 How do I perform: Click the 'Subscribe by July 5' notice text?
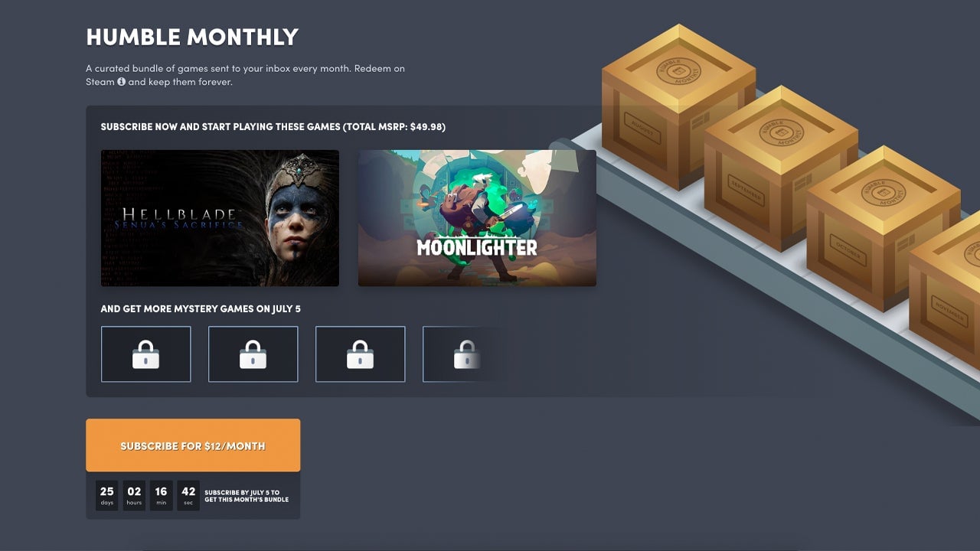(247, 496)
